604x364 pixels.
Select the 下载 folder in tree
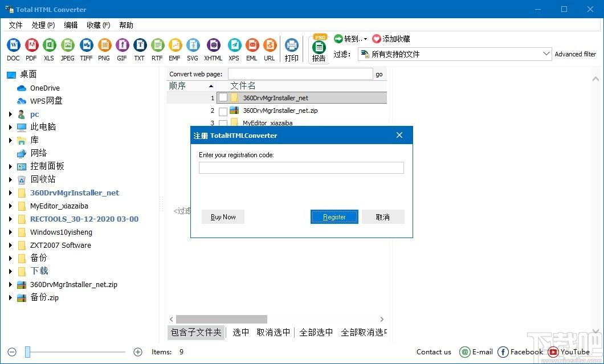[x=39, y=271]
